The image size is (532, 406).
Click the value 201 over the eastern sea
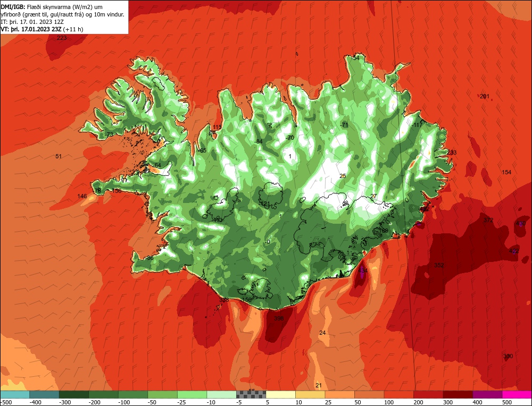tap(485, 96)
